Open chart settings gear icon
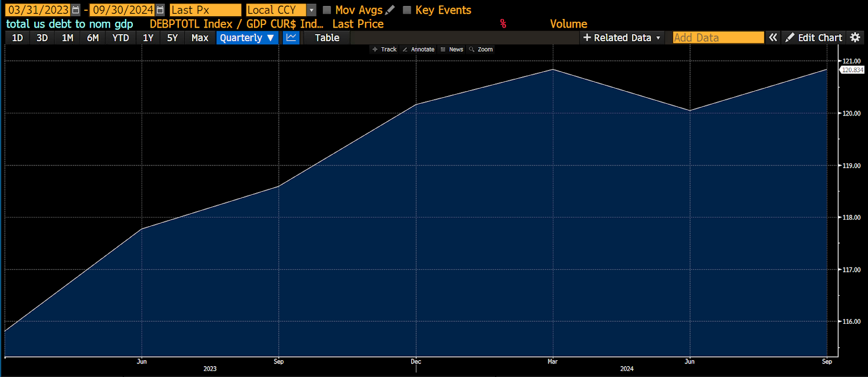Screen dimensions: 868x377 (x=855, y=37)
